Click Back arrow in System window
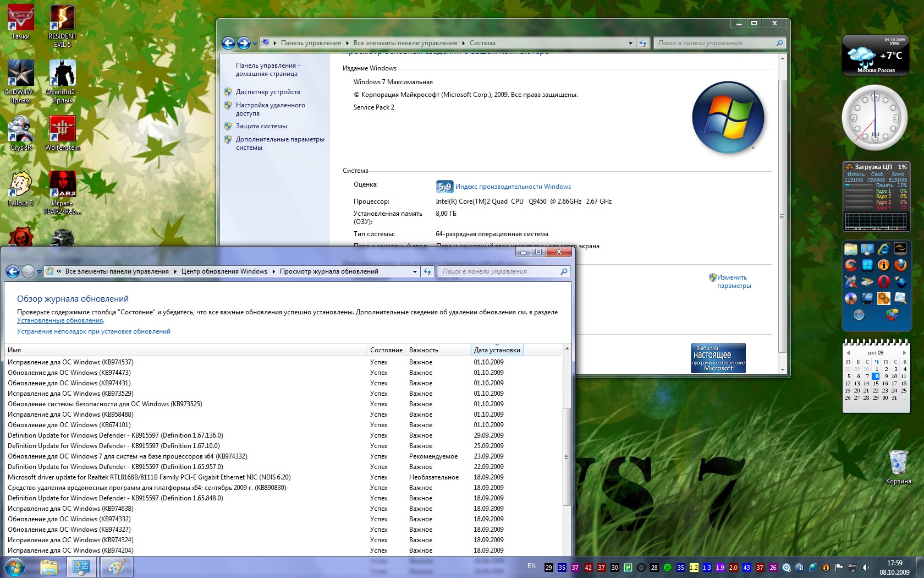 tap(229, 43)
